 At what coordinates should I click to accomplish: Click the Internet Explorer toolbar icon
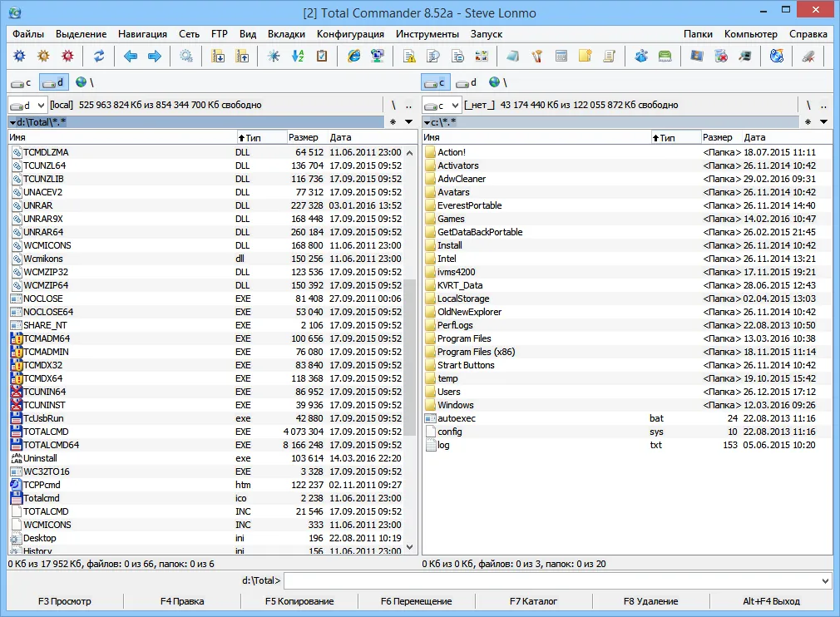353,56
